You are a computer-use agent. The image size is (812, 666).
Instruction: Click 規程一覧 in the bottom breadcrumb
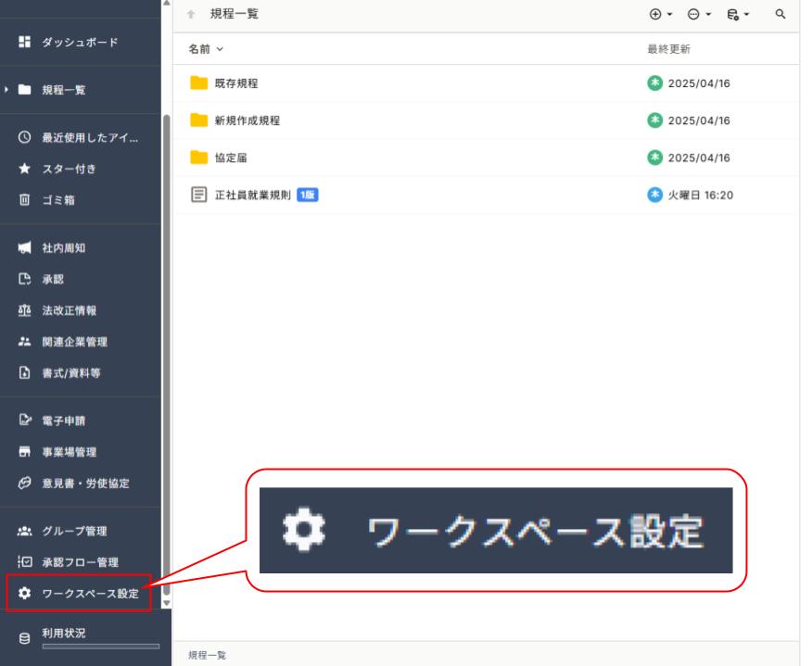point(207,655)
